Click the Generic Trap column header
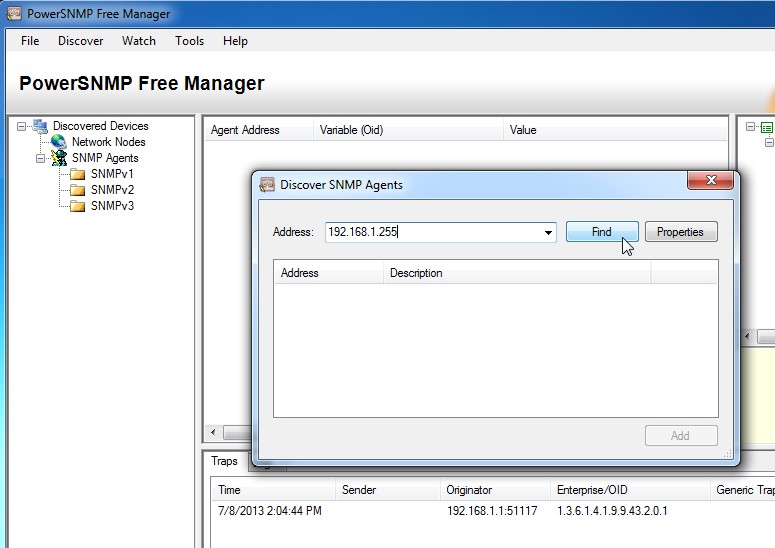Image resolution: width=775 pixels, height=548 pixels. point(743,490)
